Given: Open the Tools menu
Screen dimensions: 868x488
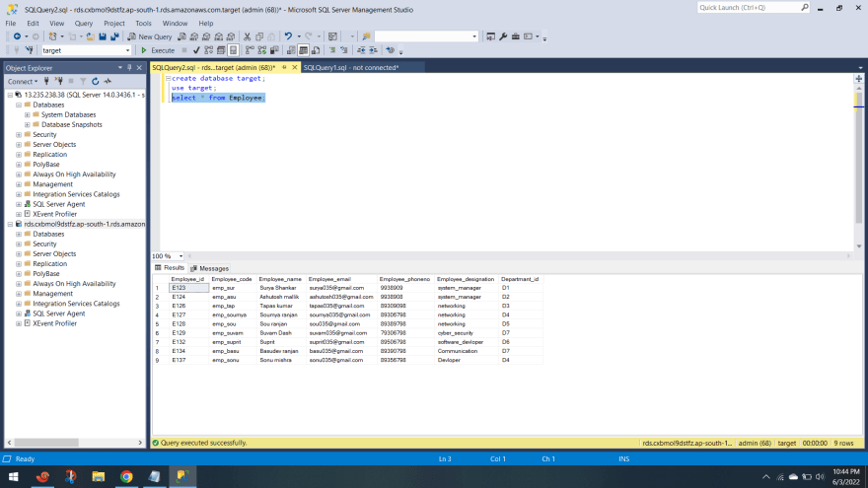Looking at the screenshot, I should click(x=143, y=24).
